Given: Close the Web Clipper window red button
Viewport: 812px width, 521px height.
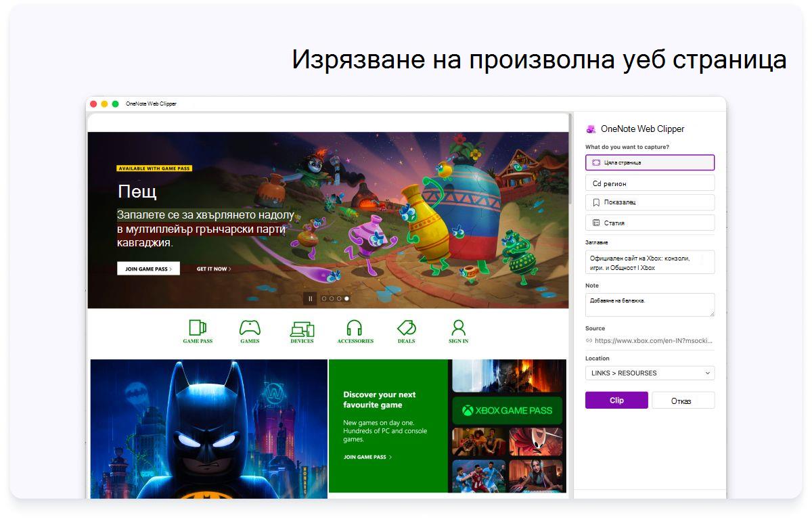Looking at the screenshot, I should click(93, 104).
